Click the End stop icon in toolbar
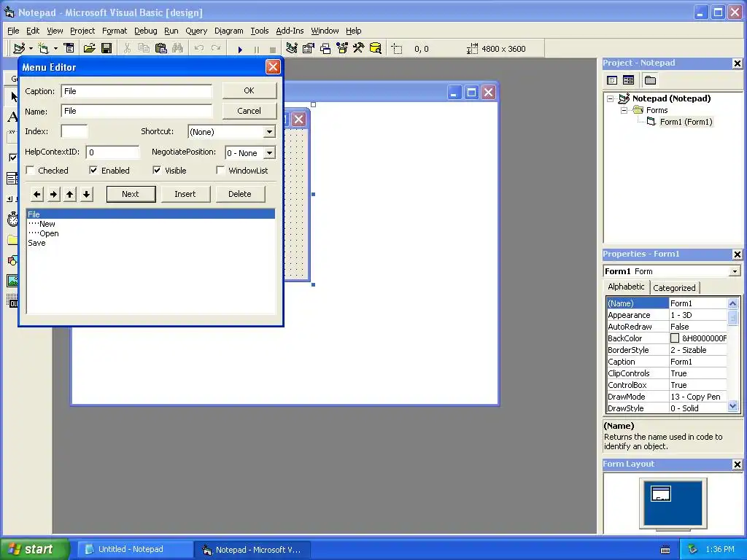This screenshot has width=747, height=560. [x=273, y=50]
